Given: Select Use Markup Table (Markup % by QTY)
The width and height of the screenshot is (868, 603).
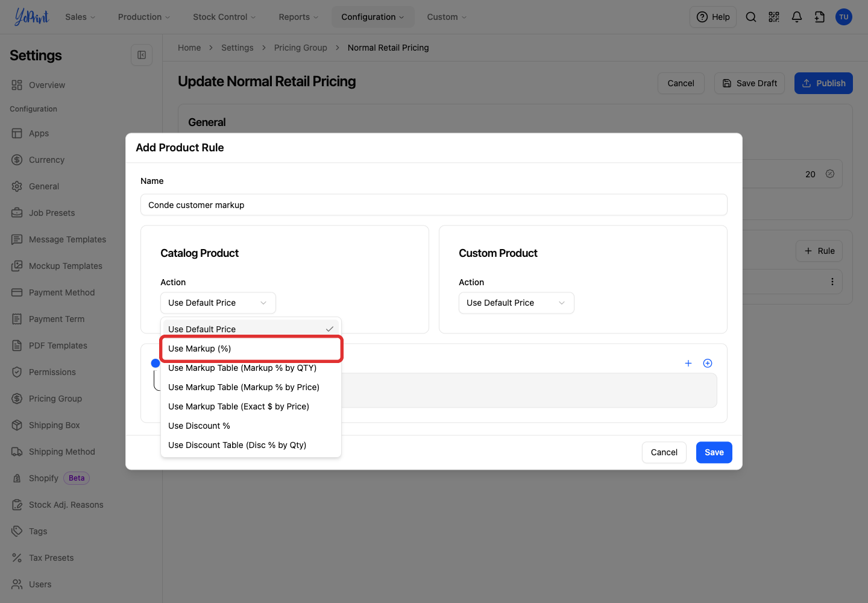Looking at the screenshot, I should (x=251, y=368).
